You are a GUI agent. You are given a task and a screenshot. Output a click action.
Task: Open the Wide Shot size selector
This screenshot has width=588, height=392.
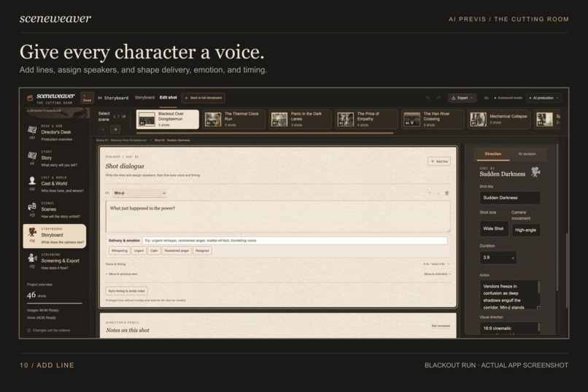click(494, 228)
